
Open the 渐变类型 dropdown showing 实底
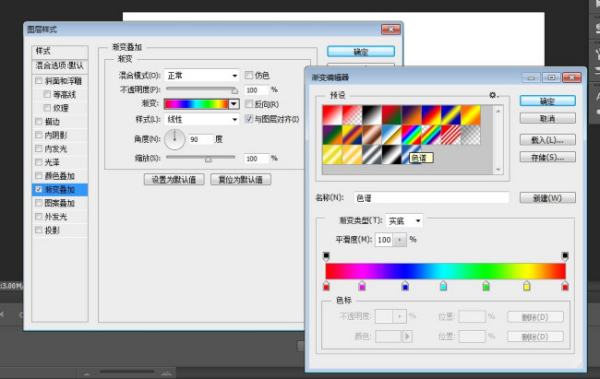pos(404,221)
